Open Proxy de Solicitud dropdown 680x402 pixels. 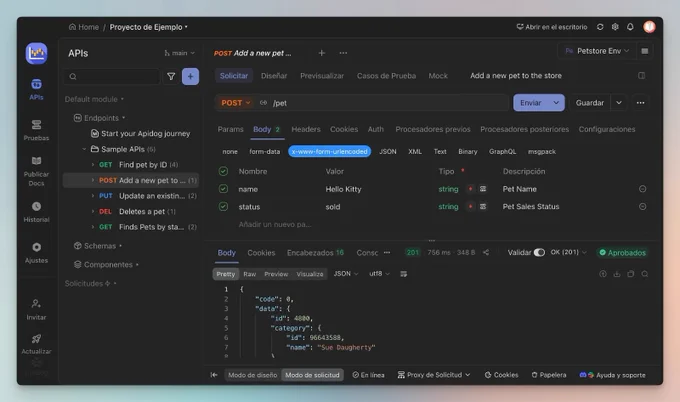434,375
